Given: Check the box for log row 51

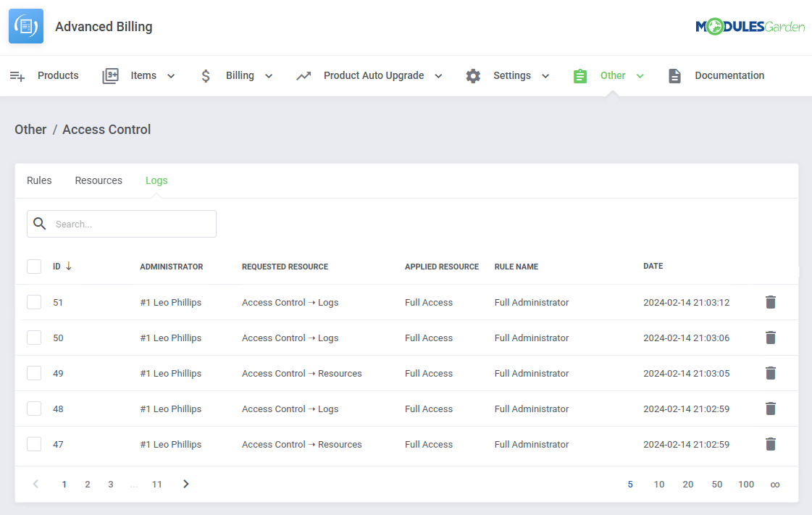Looking at the screenshot, I should [34, 302].
